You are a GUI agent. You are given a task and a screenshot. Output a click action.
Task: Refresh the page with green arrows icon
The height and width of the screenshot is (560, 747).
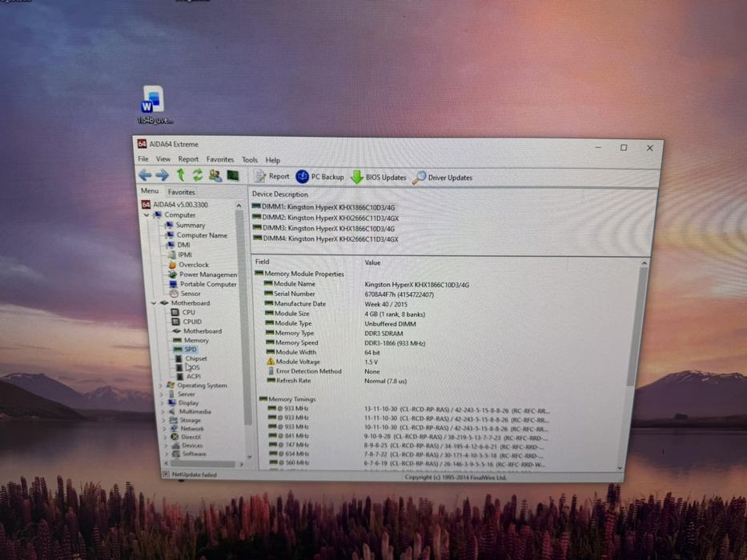(197, 175)
